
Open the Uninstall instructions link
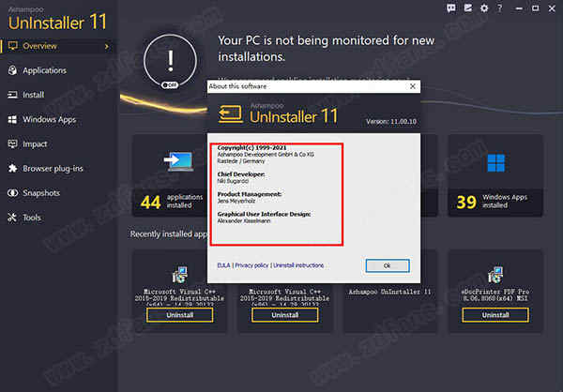(298, 265)
